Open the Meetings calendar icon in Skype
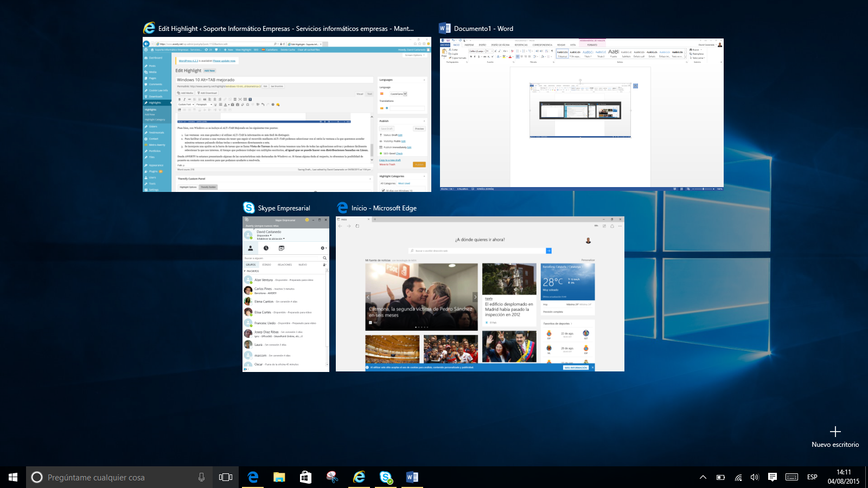Screen dimensions: 868x488 click(282, 248)
